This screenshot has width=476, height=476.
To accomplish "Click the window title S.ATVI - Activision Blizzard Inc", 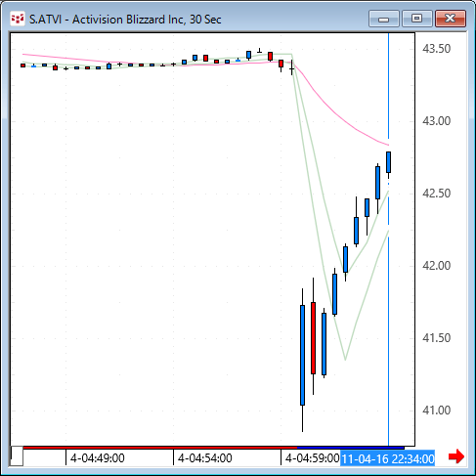I will pyautogui.click(x=125, y=20).
